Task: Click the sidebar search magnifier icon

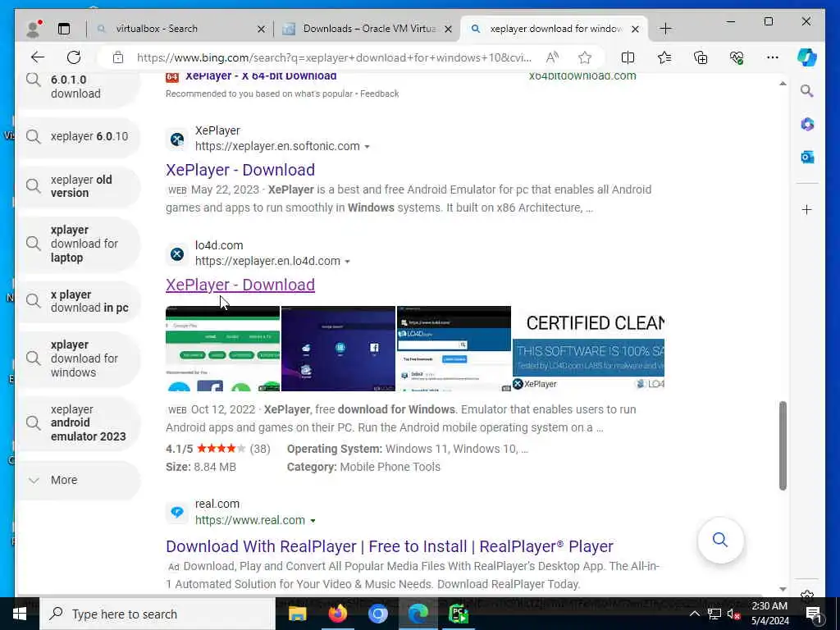Action: tap(807, 91)
